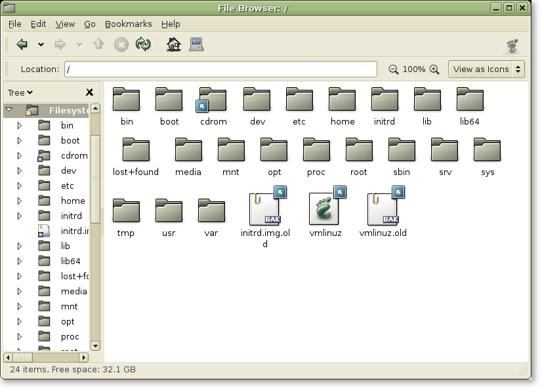Screen dimensions: 544x392
Task: Click the View as Icons selector
Action: [x=486, y=68]
